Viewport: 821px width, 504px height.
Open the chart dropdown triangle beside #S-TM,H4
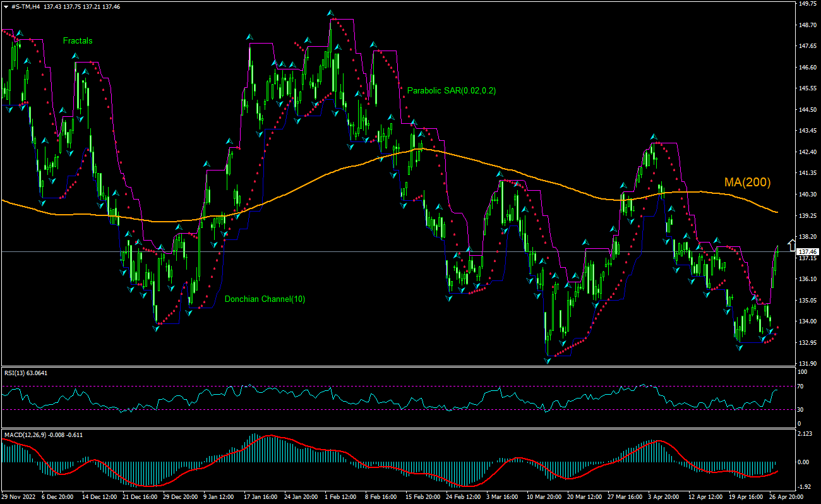[5, 6]
